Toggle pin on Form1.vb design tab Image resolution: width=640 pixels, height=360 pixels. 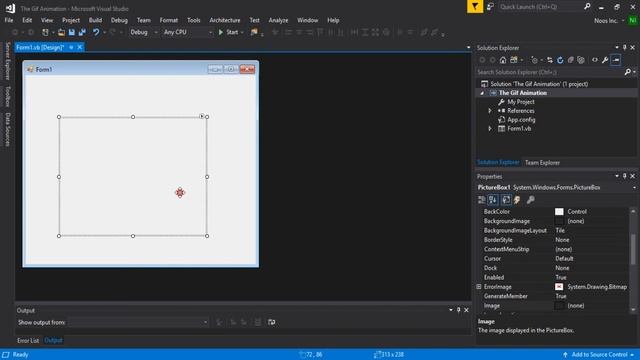[x=71, y=47]
